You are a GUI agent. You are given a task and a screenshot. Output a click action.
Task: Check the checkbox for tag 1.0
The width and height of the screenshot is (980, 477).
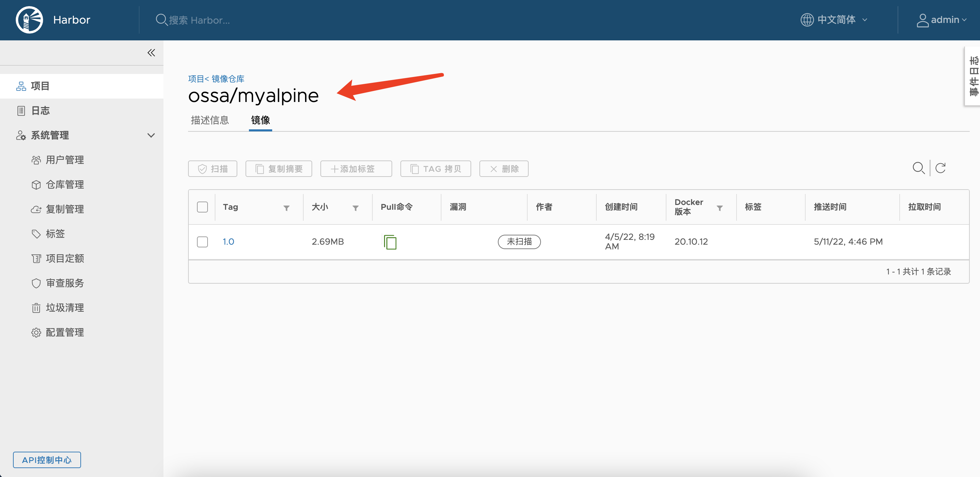coord(202,242)
